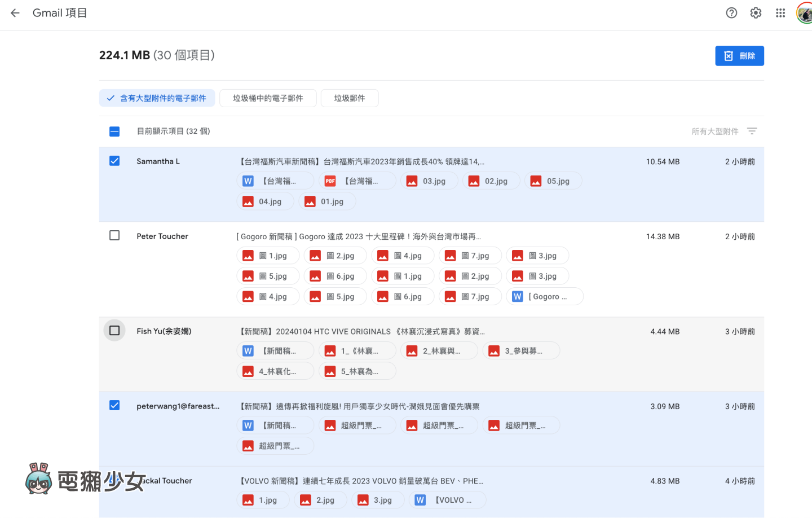Click the 4.83 MB size value
Screen dimensions: 812x518
(x=665, y=481)
